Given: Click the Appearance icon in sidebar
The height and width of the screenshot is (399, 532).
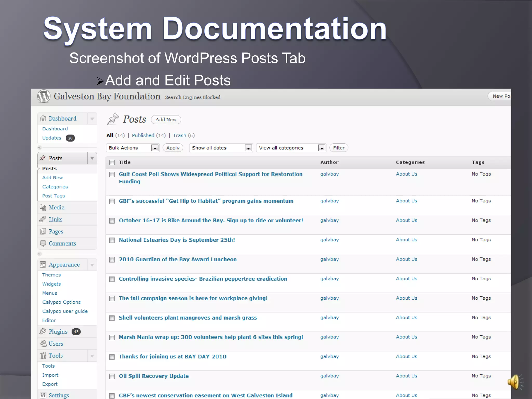Looking at the screenshot, I should pos(43,264).
